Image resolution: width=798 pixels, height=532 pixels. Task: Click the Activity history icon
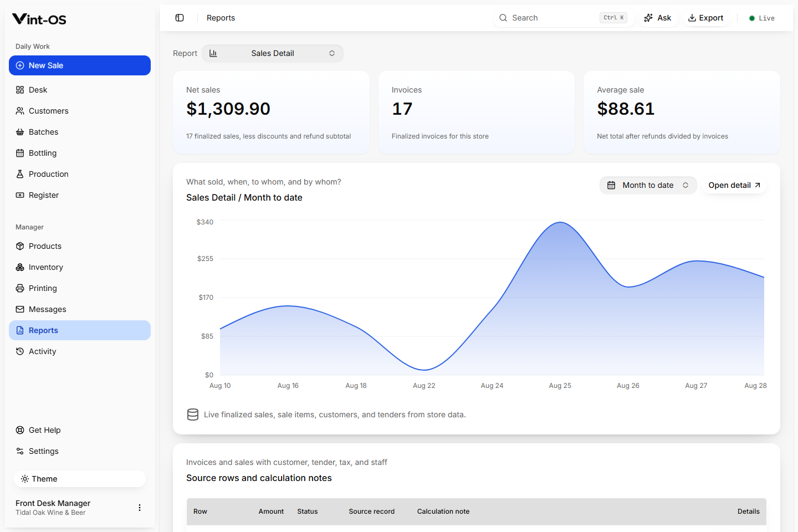tap(20, 351)
